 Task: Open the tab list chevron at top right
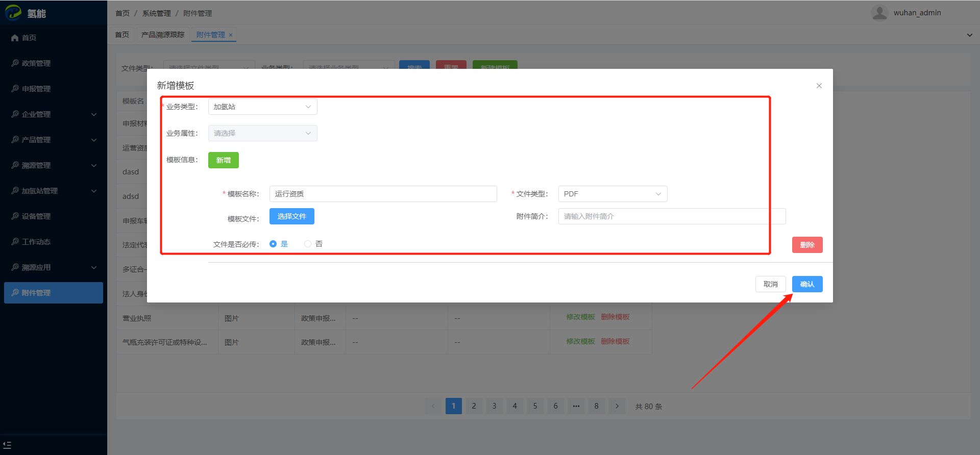pyautogui.click(x=969, y=35)
